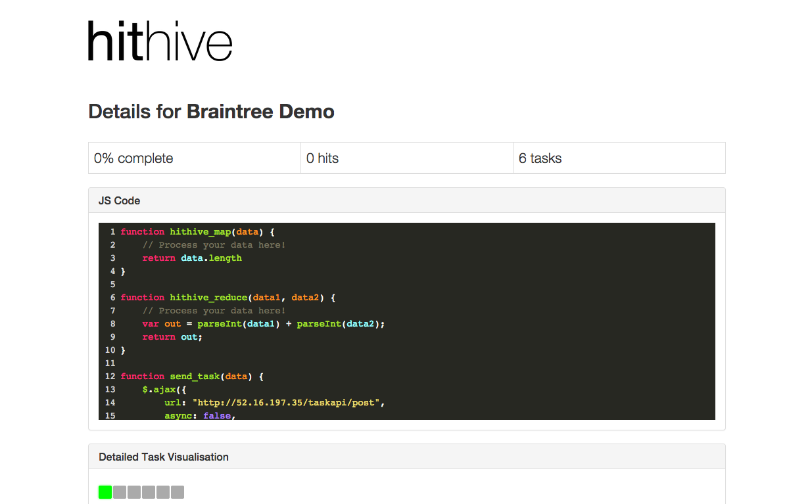
Task: Click the 'function hithive_reduce(data1, data2) {' line
Action: [227, 298]
